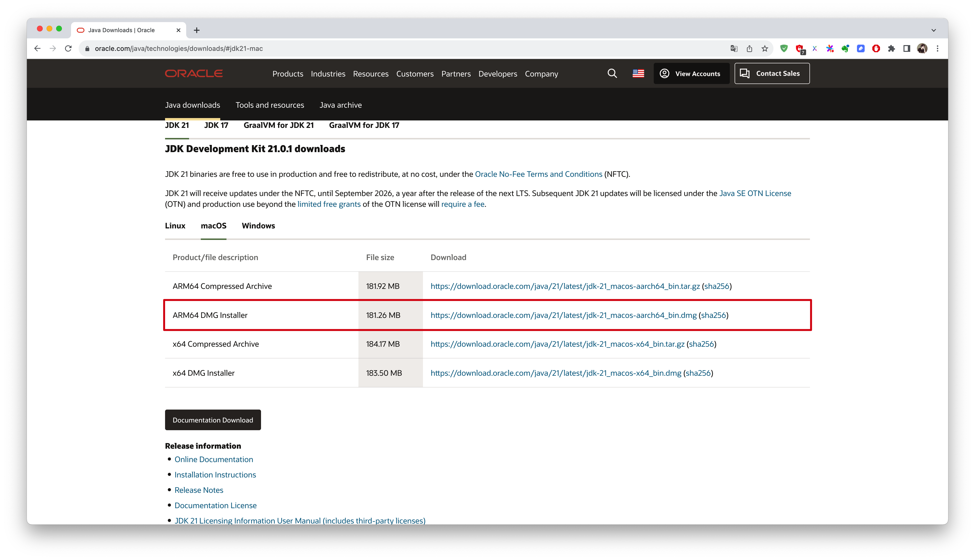Bookmark this page with the star
The height and width of the screenshot is (560, 975).
[x=765, y=48]
